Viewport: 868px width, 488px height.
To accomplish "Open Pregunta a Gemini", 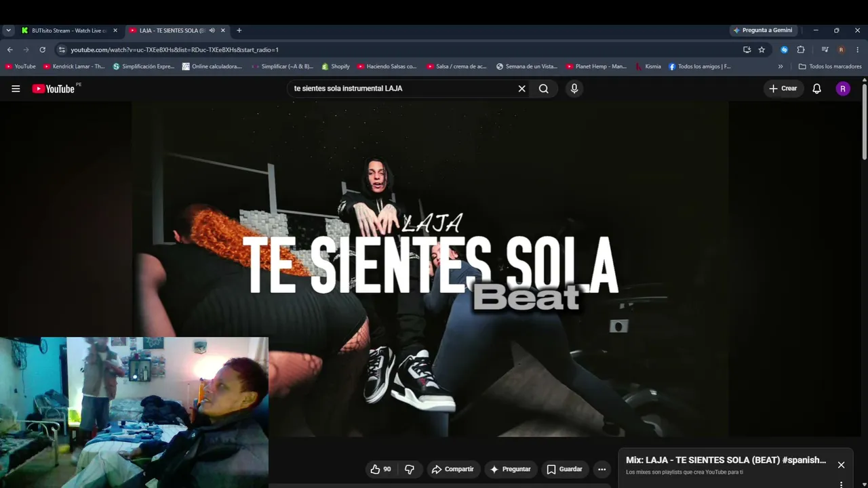I will (762, 30).
